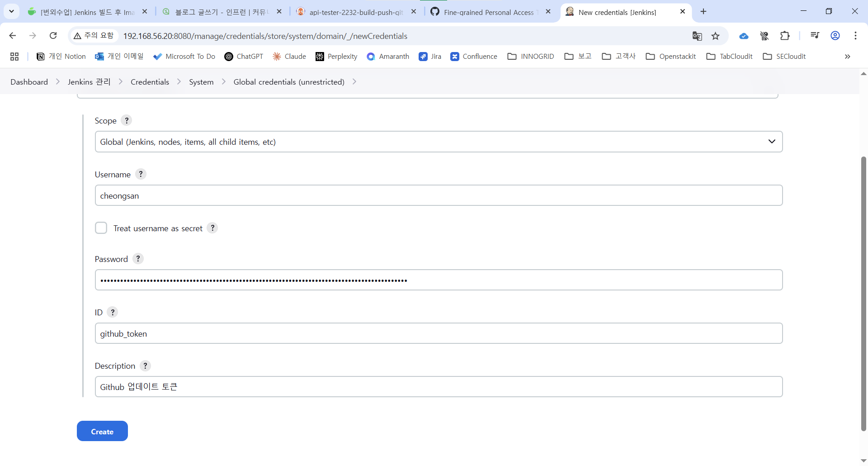The width and height of the screenshot is (868, 466).
Task: Open help for Treat username as secret
Action: 212,228
